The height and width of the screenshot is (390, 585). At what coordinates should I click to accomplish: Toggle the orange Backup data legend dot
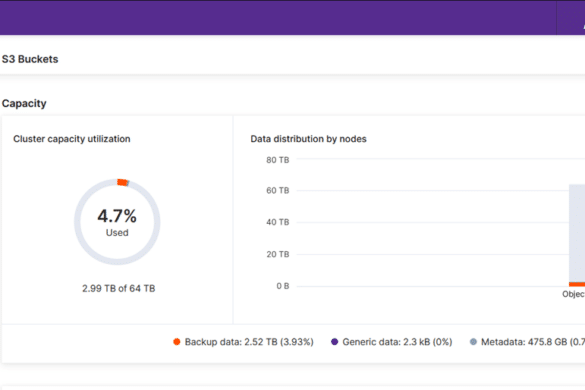[177, 342]
